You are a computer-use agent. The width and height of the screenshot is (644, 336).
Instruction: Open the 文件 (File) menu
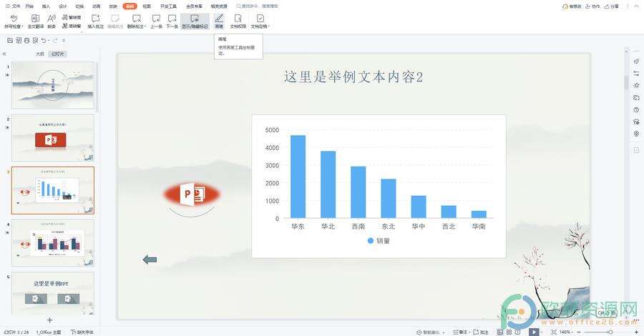coord(13,6)
